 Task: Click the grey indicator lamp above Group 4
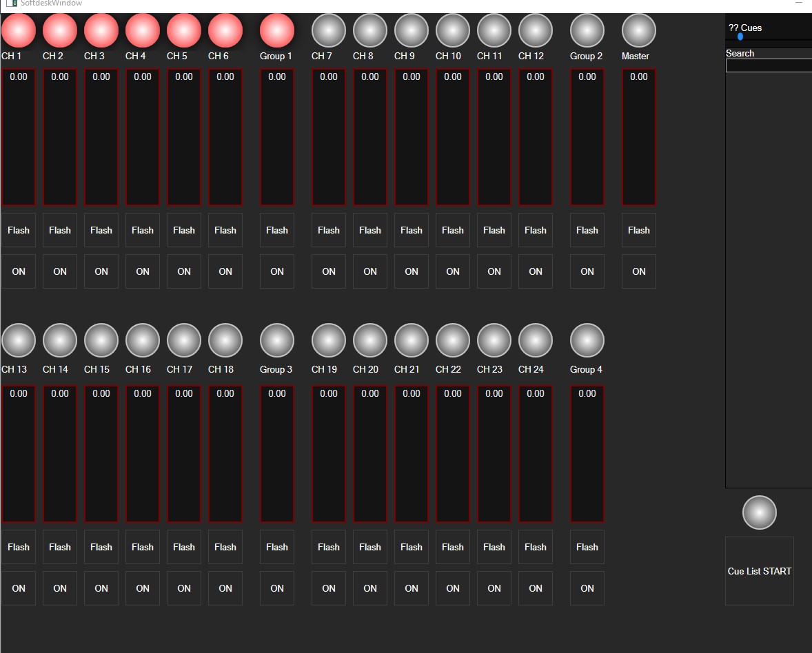click(587, 341)
